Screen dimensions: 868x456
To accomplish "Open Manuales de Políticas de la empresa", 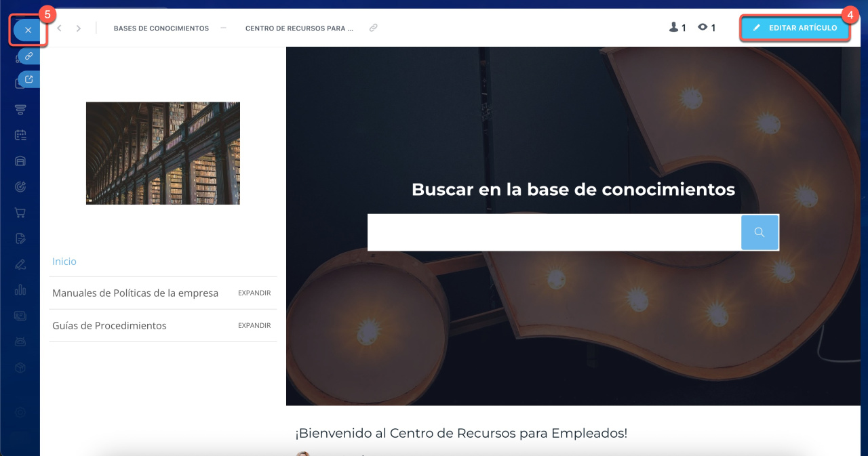I will tap(135, 293).
